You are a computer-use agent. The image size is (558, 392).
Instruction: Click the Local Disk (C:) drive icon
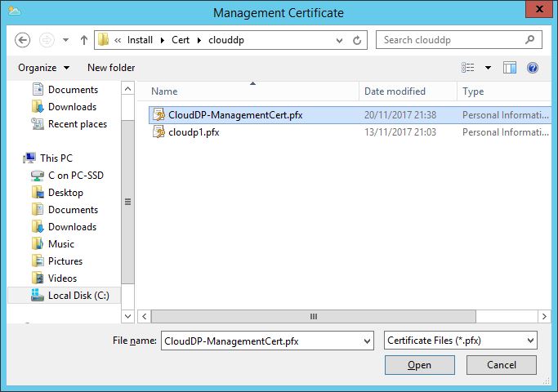tap(38, 295)
